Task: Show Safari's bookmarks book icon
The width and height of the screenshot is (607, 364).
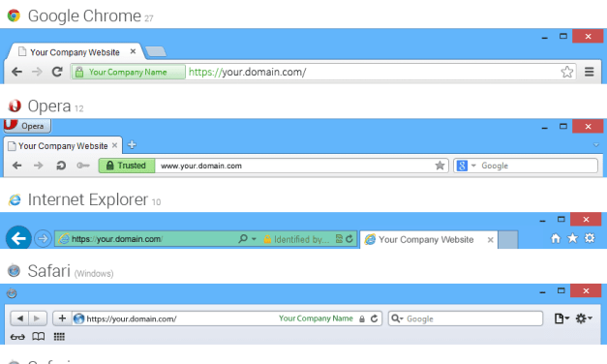Action: point(39,337)
